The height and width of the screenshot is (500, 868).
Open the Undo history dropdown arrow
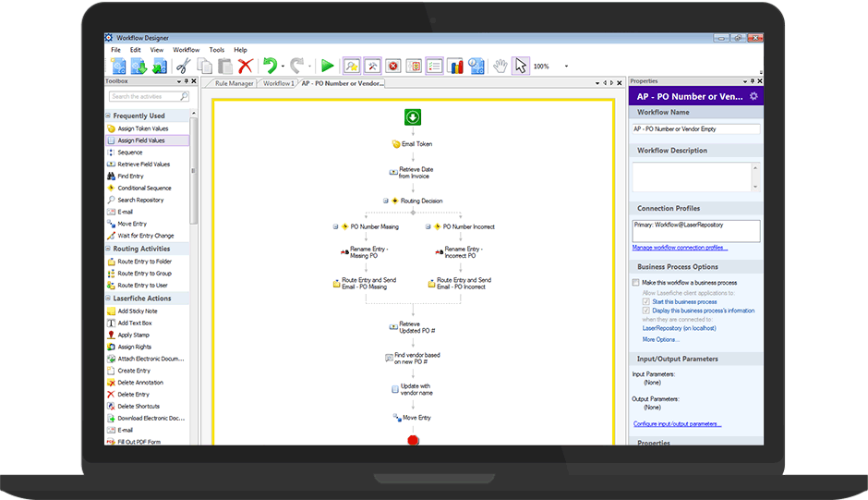(283, 67)
